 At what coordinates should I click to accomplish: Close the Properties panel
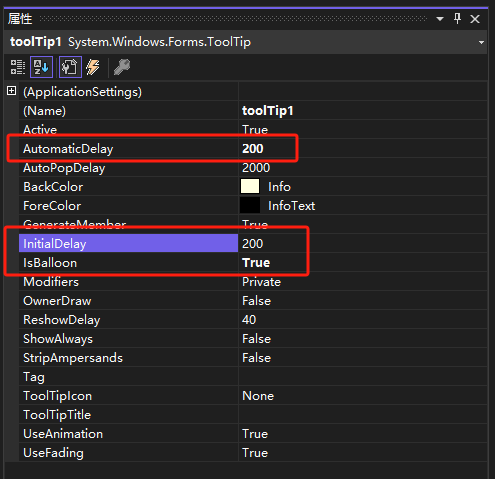[475, 19]
